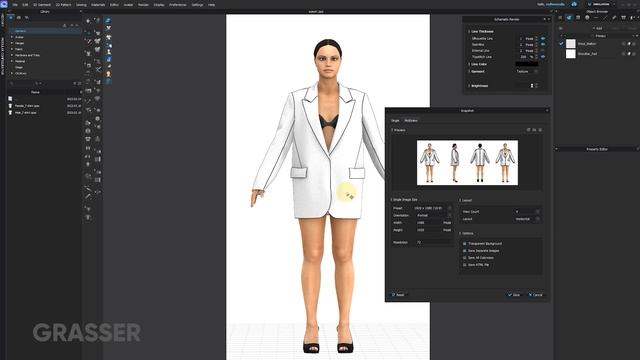This screenshot has height=360, width=640.
Task: Switch to the Single tab in Snapshot
Action: coord(395,121)
